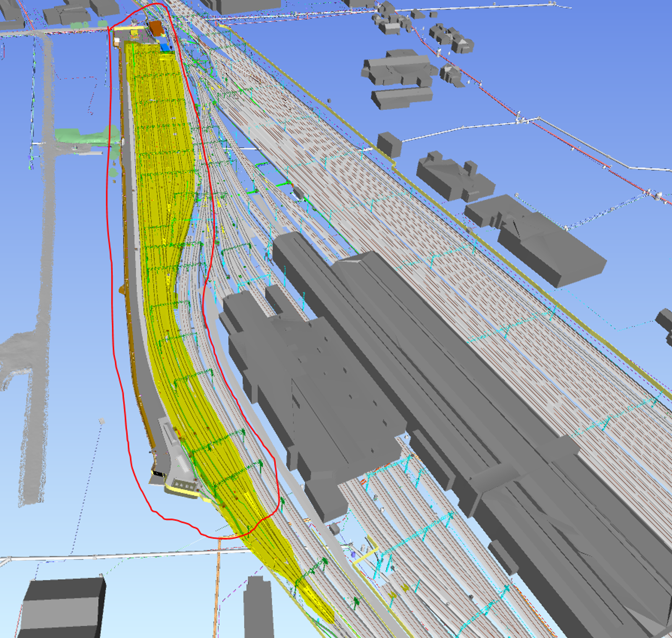Click the tall gray building at bottom center
Image resolution: width=672 pixels, height=638 pixels.
click(258, 607)
